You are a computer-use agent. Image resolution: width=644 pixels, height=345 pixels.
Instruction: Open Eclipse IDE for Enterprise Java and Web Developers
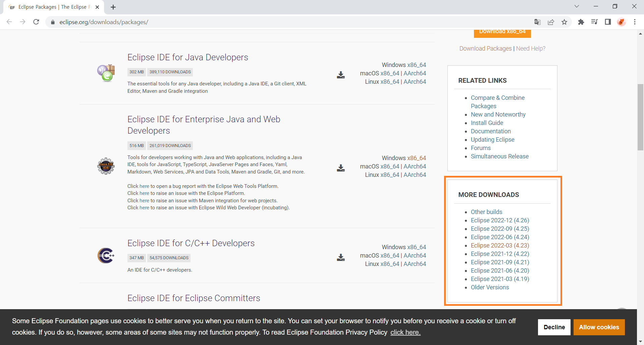pos(204,125)
